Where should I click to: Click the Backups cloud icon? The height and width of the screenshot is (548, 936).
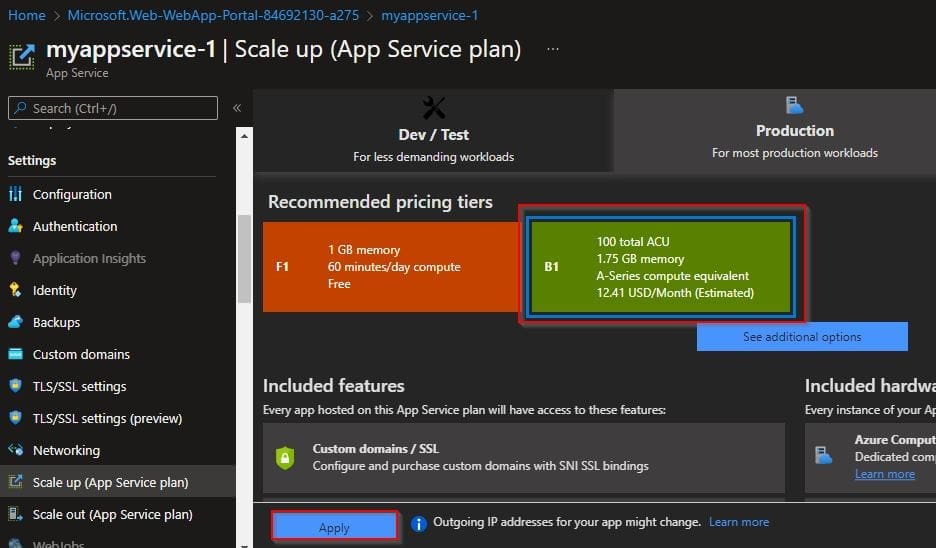[x=15, y=323]
